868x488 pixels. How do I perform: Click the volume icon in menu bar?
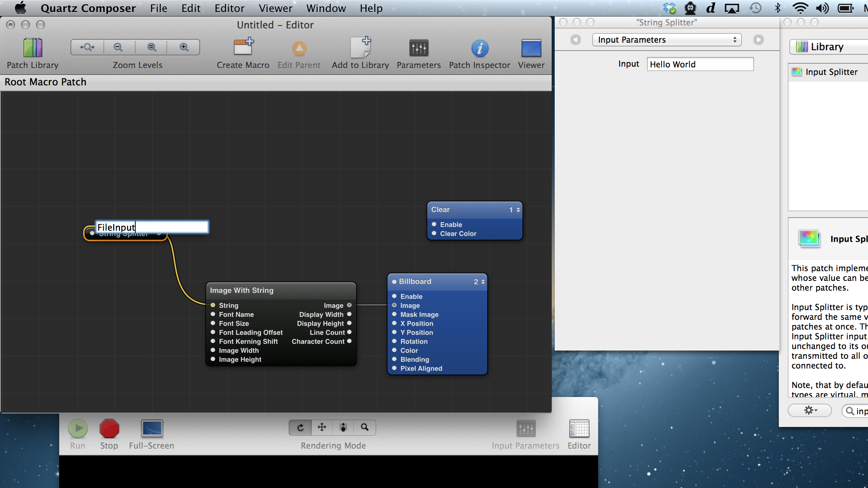tap(823, 8)
